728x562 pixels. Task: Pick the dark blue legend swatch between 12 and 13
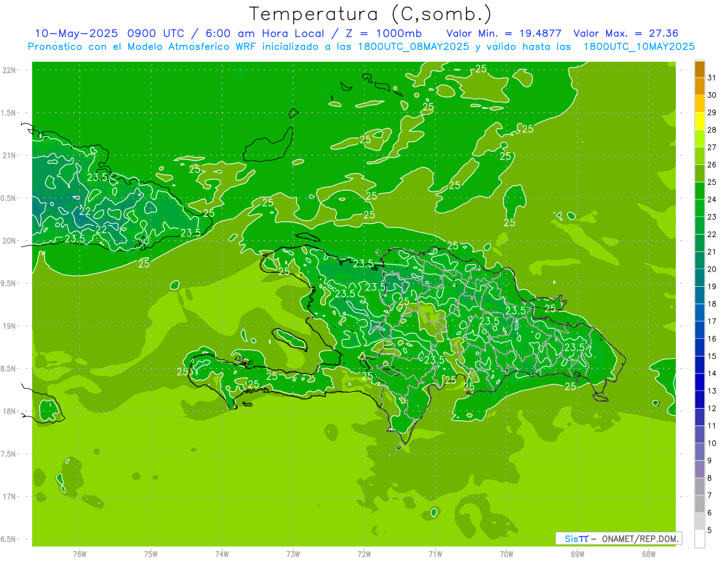699,400
